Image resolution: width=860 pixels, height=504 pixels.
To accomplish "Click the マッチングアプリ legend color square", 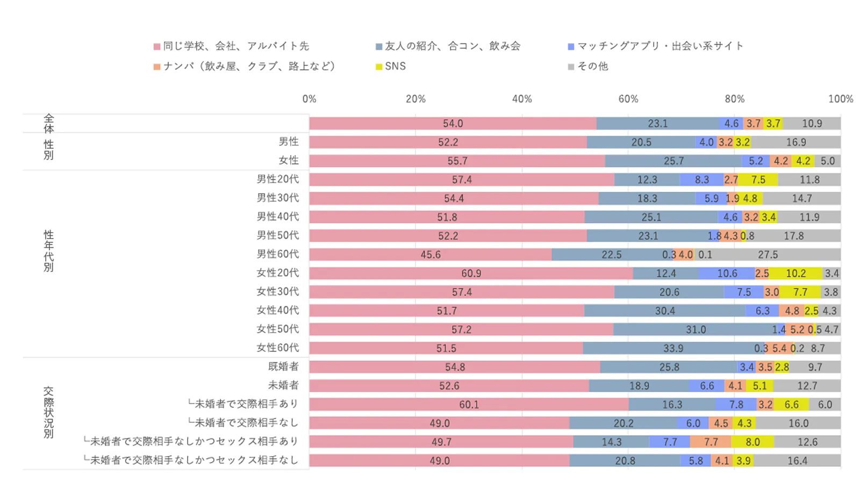I will [571, 47].
